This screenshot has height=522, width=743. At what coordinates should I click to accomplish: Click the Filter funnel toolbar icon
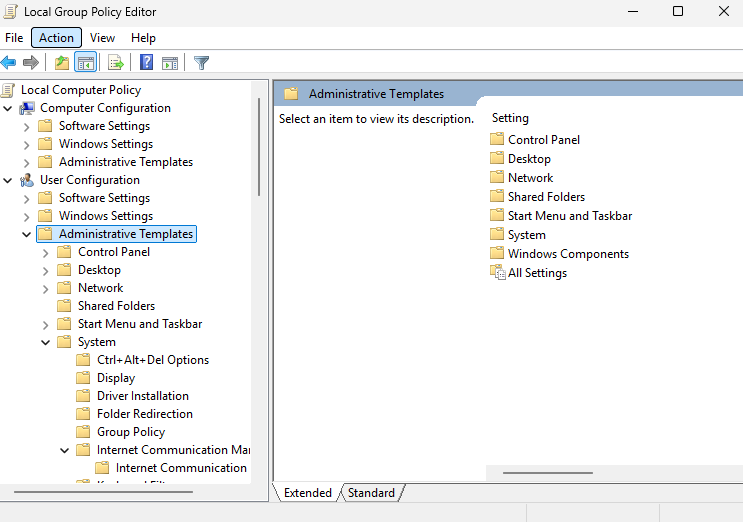click(x=201, y=63)
